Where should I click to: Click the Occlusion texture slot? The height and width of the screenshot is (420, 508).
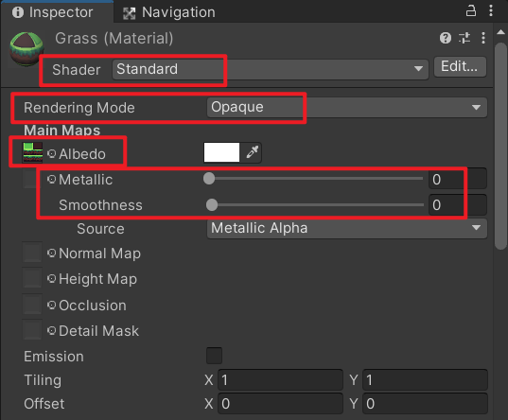click(x=32, y=304)
